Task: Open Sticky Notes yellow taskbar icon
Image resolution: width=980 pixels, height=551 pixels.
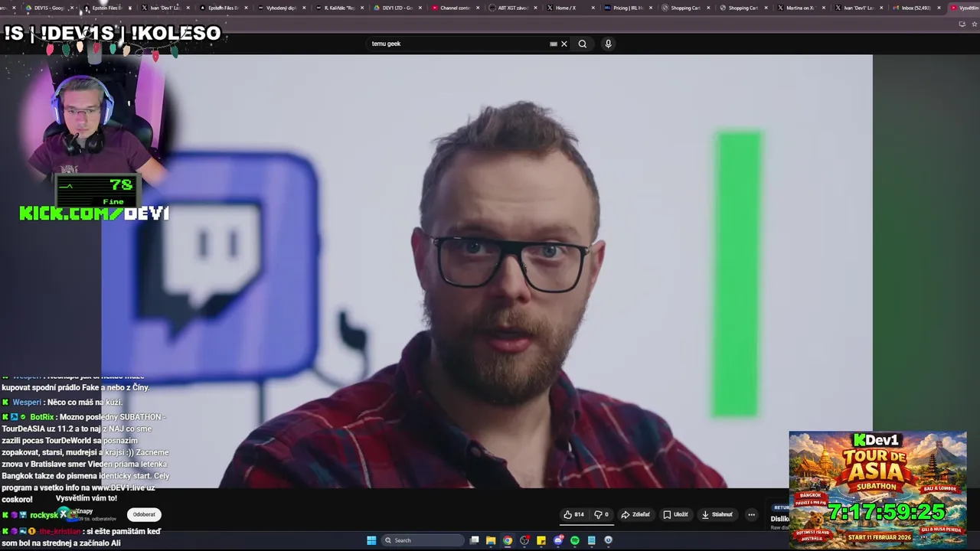Action: (541, 540)
